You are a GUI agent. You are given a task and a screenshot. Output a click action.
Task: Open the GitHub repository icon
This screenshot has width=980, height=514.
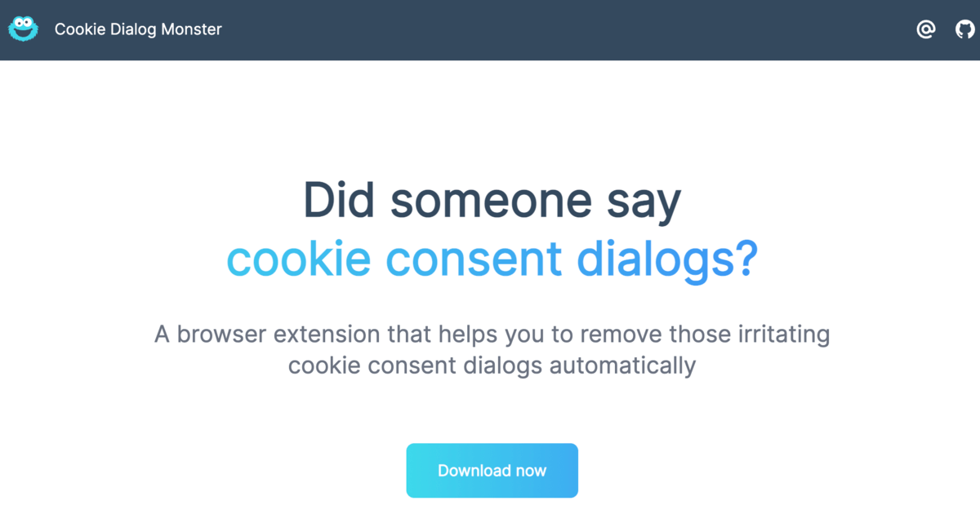click(x=965, y=30)
